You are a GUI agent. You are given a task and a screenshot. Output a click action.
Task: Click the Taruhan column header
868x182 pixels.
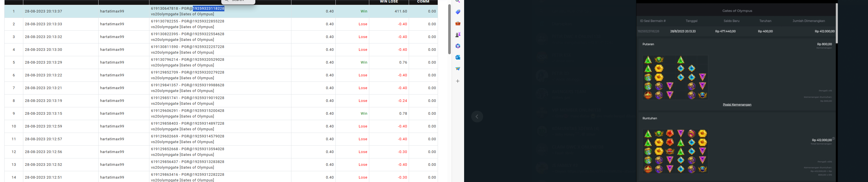pyautogui.click(x=765, y=21)
